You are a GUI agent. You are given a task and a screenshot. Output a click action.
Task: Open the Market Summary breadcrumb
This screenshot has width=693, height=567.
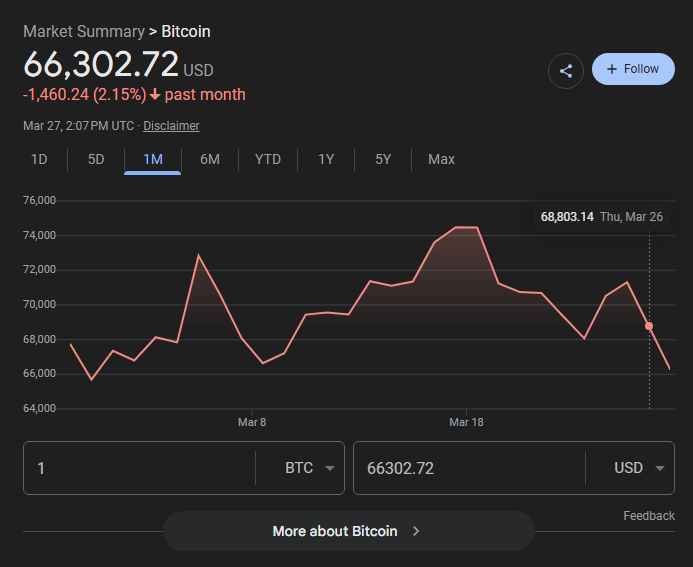pyautogui.click(x=84, y=31)
